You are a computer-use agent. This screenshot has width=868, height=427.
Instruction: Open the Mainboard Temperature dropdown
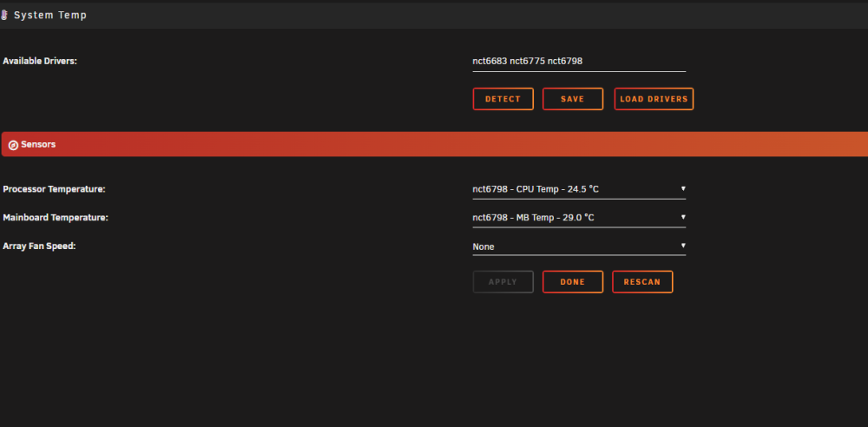click(579, 218)
